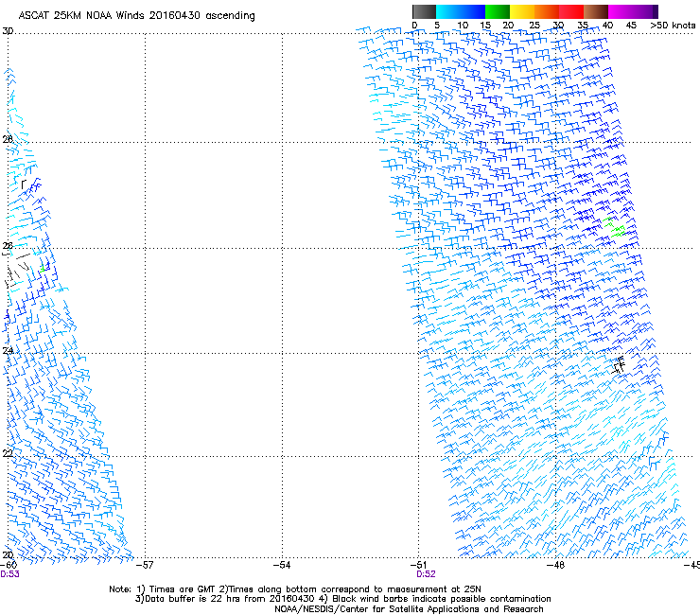The image size is (700, 615).
Task: Click the black contaminated wind barbs near 24N in right swath
Action: [619, 365]
